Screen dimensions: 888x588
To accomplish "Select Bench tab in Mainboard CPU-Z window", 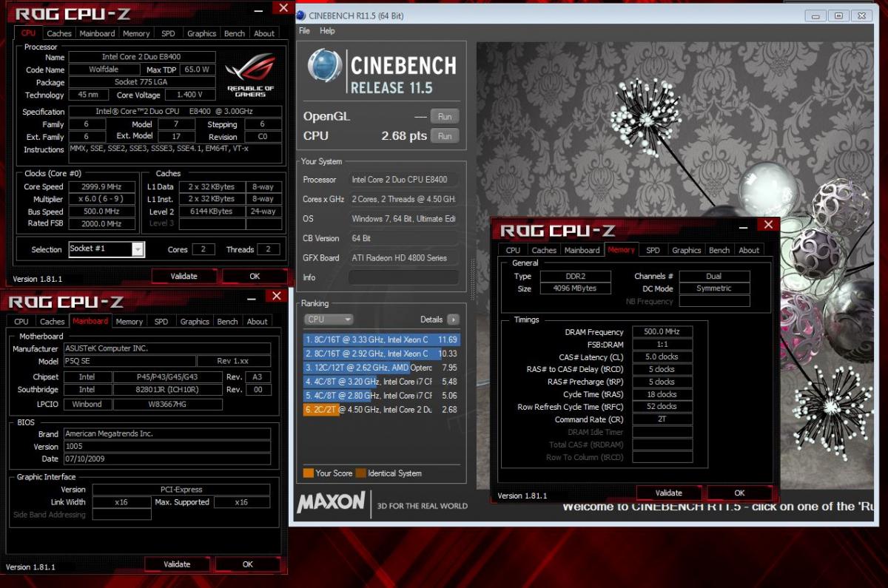I will (228, 322).
